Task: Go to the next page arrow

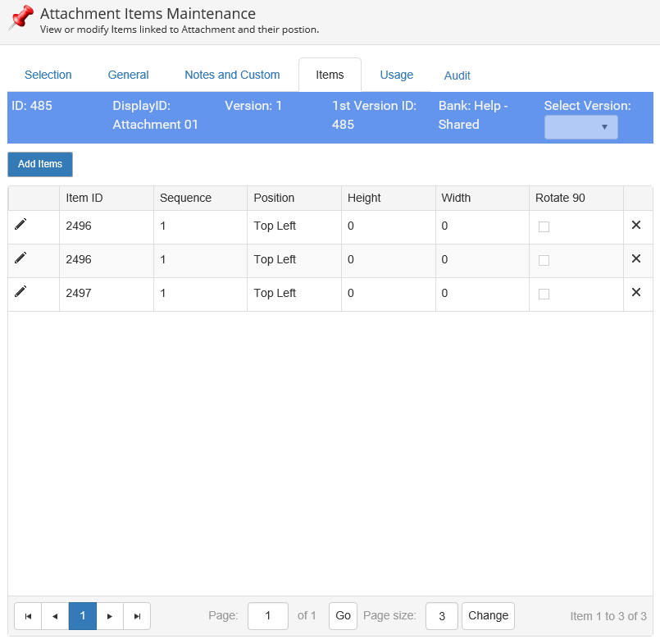Action: coord(110,616)
